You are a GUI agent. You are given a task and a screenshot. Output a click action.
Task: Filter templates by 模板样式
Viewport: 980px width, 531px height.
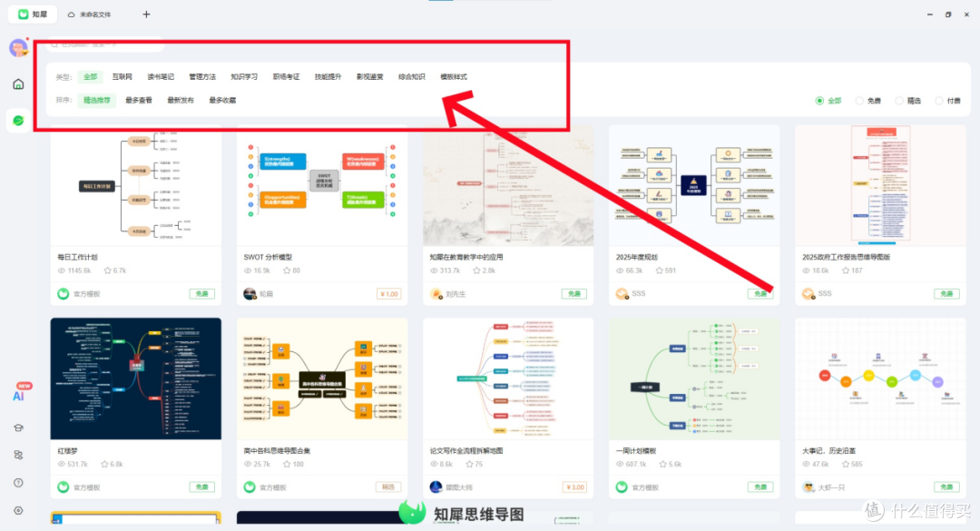(x=454, y=77)
